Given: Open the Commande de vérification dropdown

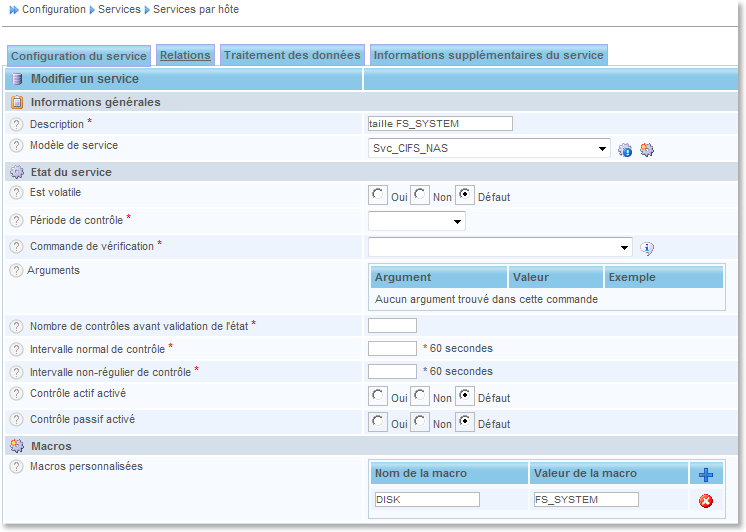Looking at the screenshot, I should point(500,247).
